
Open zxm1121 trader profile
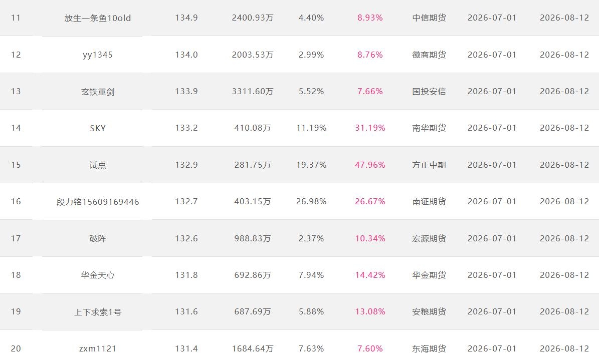pyautogui.click(x=97, y=348)
